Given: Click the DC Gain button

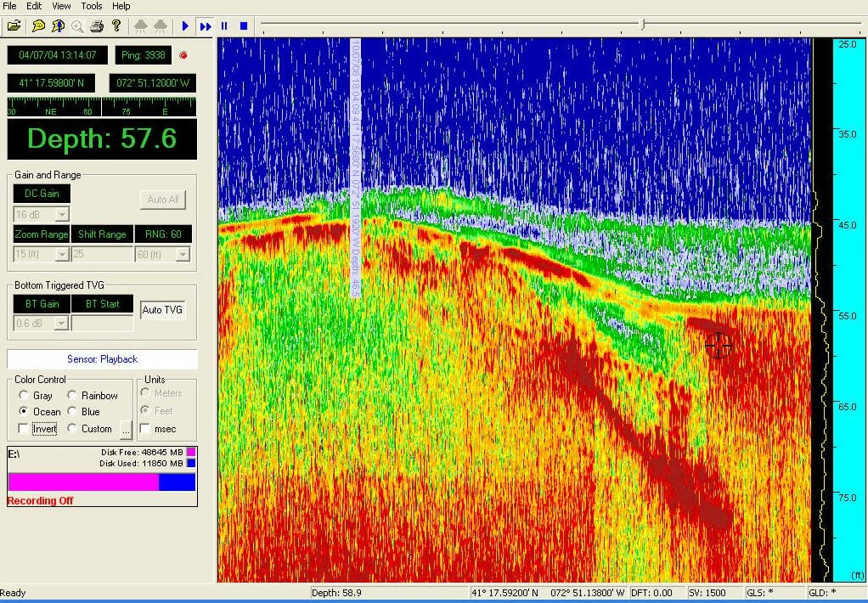Looking at the screenshot, I should [x=42, y=194].
